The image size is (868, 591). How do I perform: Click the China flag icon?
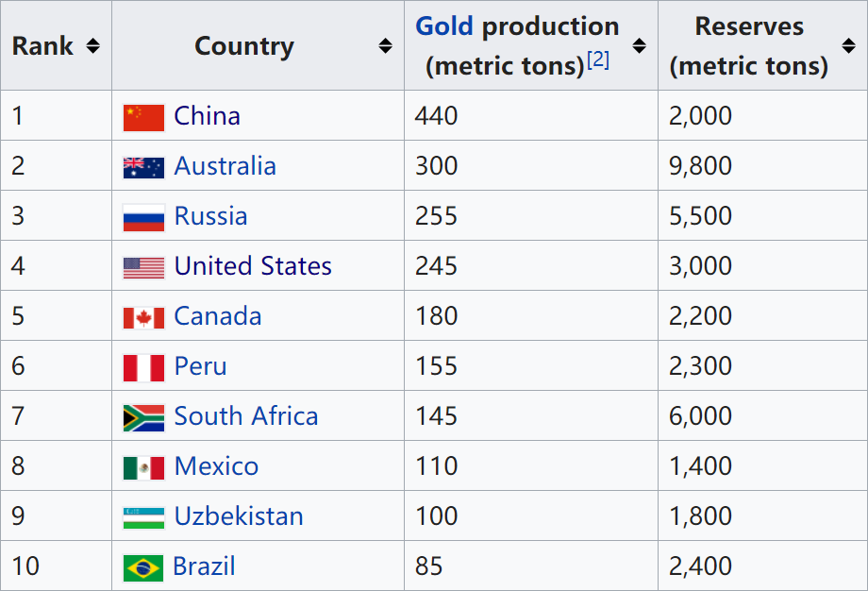[x=143, y=117]
